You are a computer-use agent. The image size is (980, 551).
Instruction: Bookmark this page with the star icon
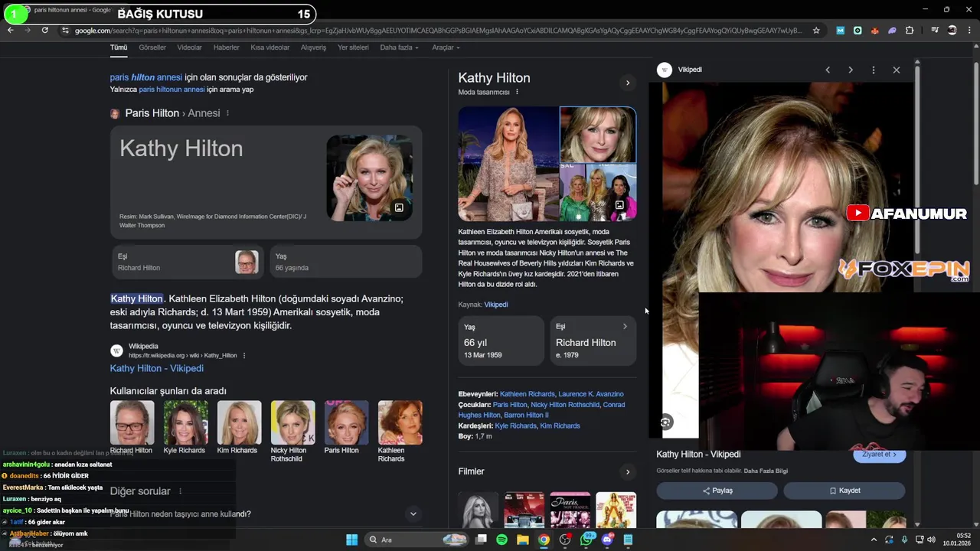816,31
